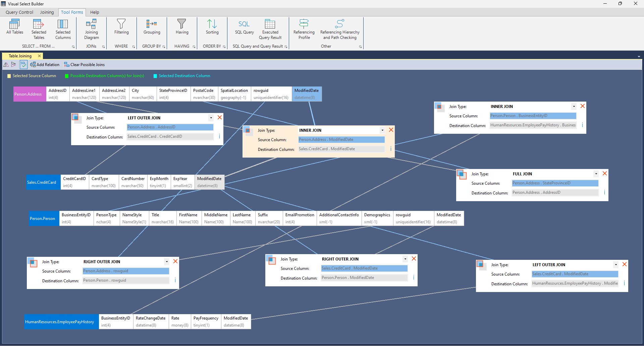Expand the GROUP BY group launcher
644x346 pixels.
[164, 47]
